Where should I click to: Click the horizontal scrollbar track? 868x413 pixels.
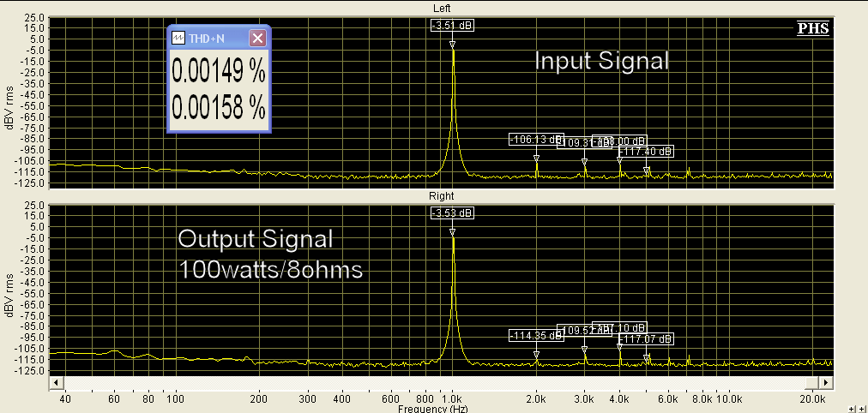(x=433, y=383)
